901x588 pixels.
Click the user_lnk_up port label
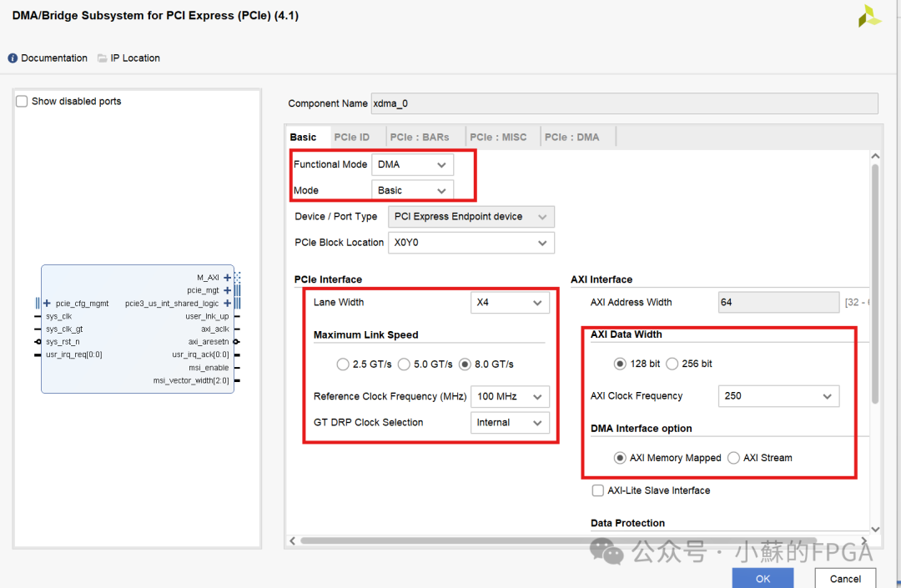(207, 316)
